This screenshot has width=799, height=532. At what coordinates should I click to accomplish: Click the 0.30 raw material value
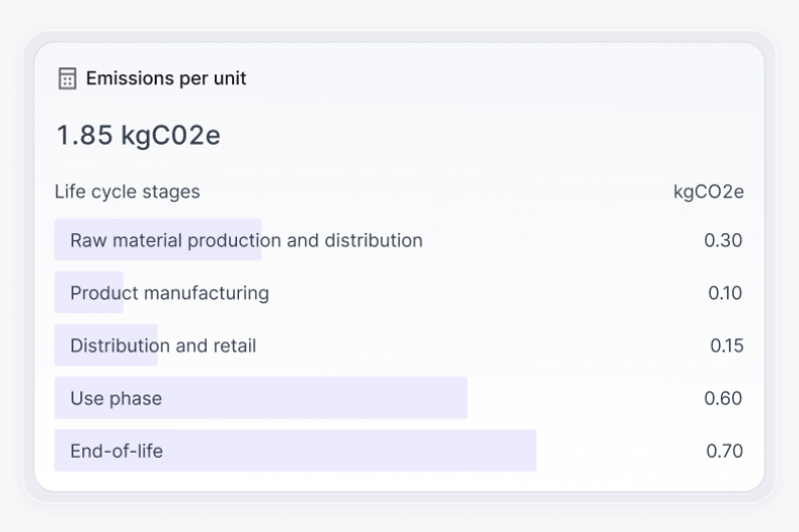coord(723,240)
